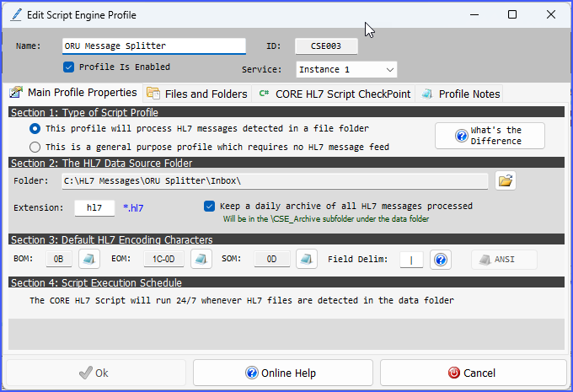This screenshot has height=392, width=573.
Task: Toggle Keep a daily archive checkbox
Action: pos(209,207)
